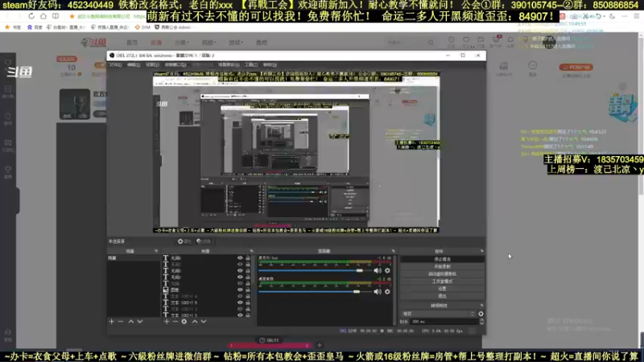Toggle visibility eye of fourth source row
The height and width of the screenshot is (362, 644).
pyautogui.click(x=240, y=277)
